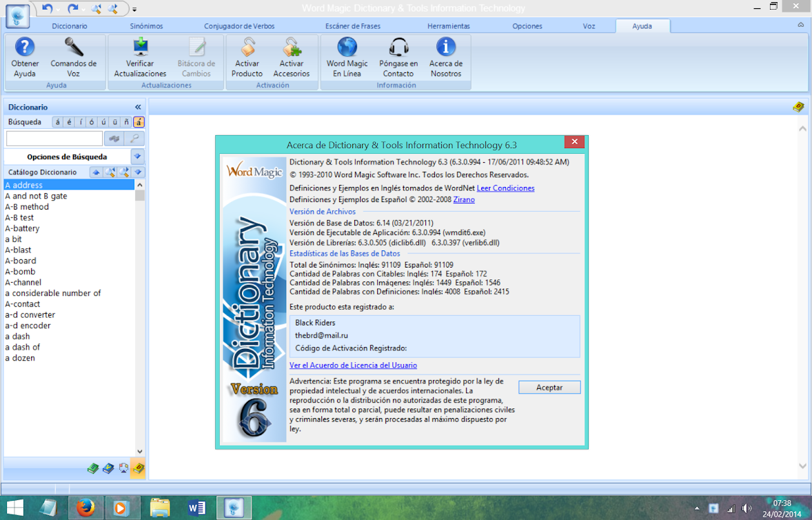Toggle the highlighted accent keyboard button

139,122
